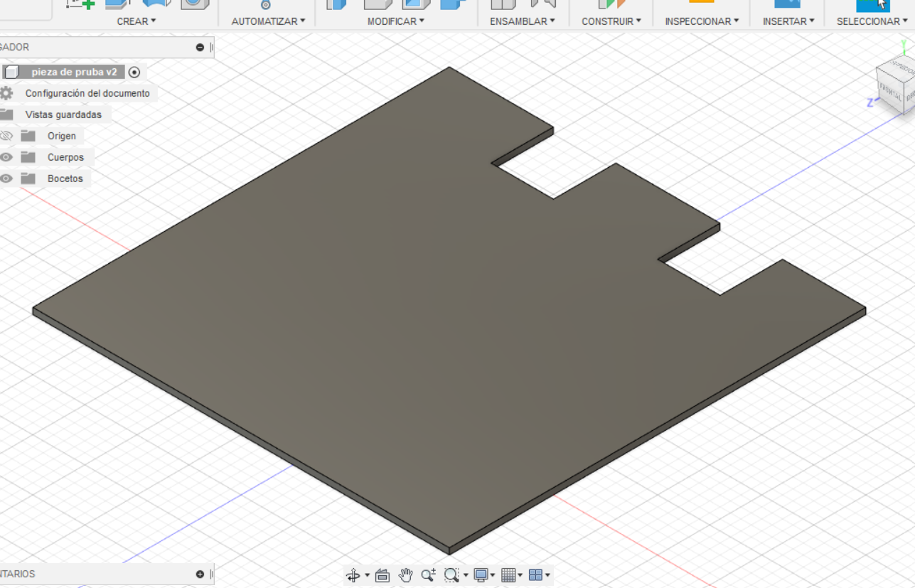Click the FRONTAL face of the ViewCube
The width and height of the screenshot is (915, 588).
click(x=891, y=90)
